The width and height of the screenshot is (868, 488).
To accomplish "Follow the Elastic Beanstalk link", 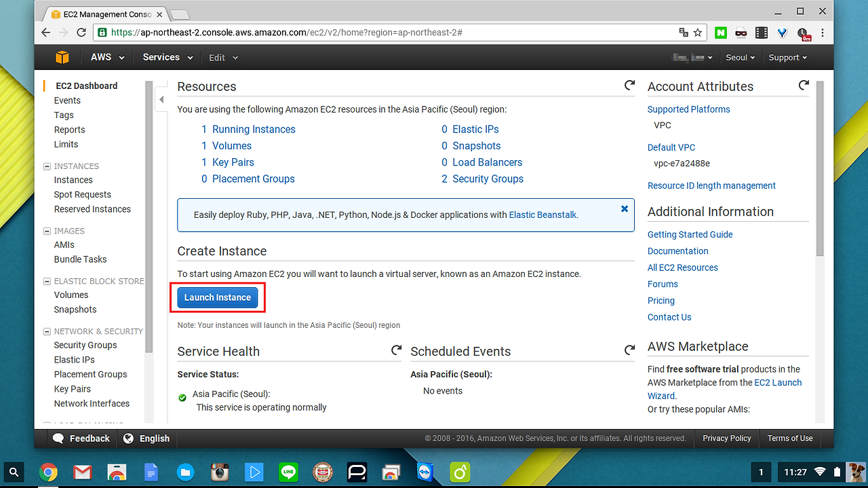I will tap(542, 215).
